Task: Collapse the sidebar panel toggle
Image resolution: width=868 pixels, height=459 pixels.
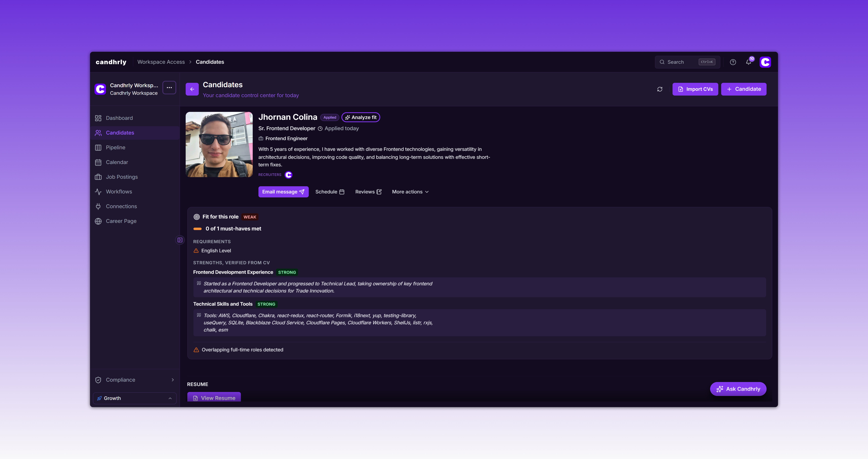Action: click(x=180, y=240)
